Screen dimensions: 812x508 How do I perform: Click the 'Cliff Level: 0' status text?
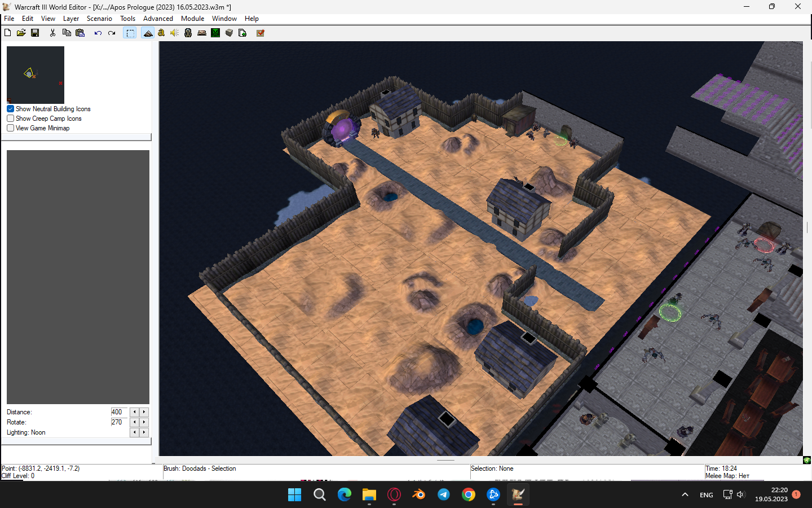pos(18,476)
